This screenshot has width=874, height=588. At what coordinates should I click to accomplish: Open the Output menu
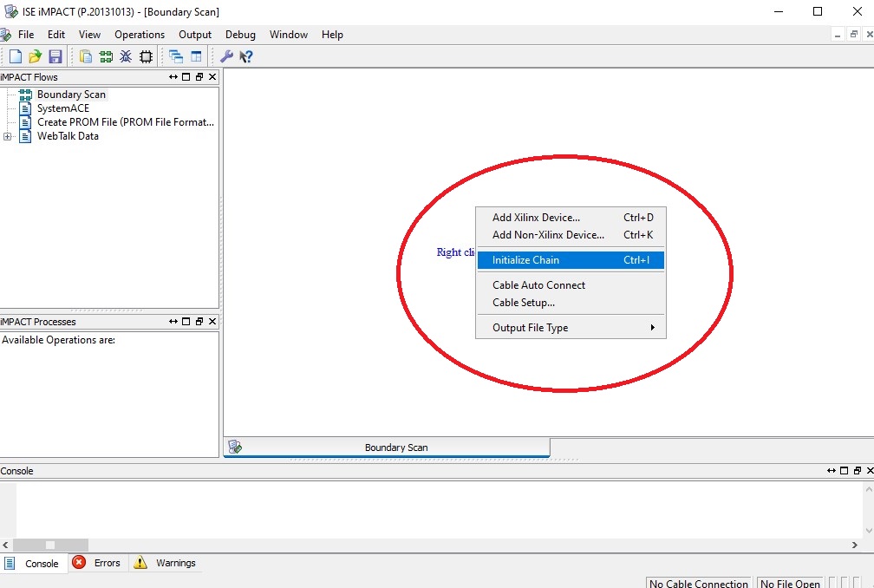point(195,35)
